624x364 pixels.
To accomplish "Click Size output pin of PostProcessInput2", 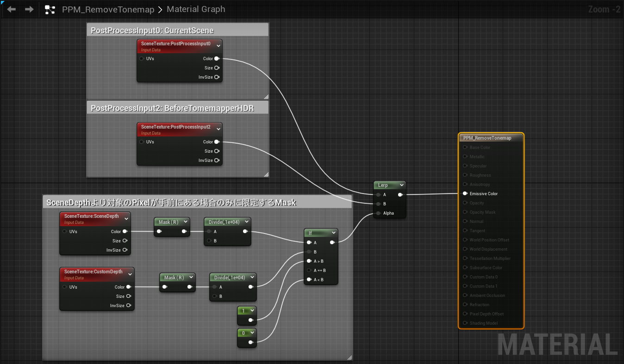I will click(x=217, y=151).
